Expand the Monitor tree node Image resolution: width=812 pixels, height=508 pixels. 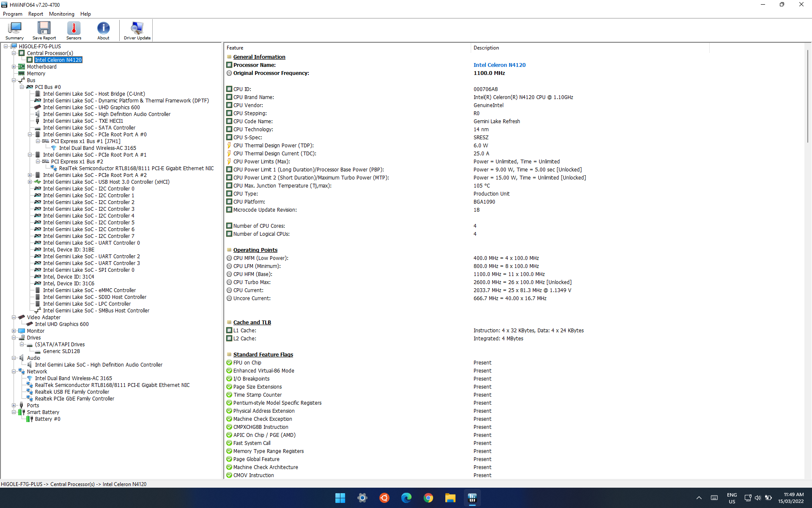point(14,331)
